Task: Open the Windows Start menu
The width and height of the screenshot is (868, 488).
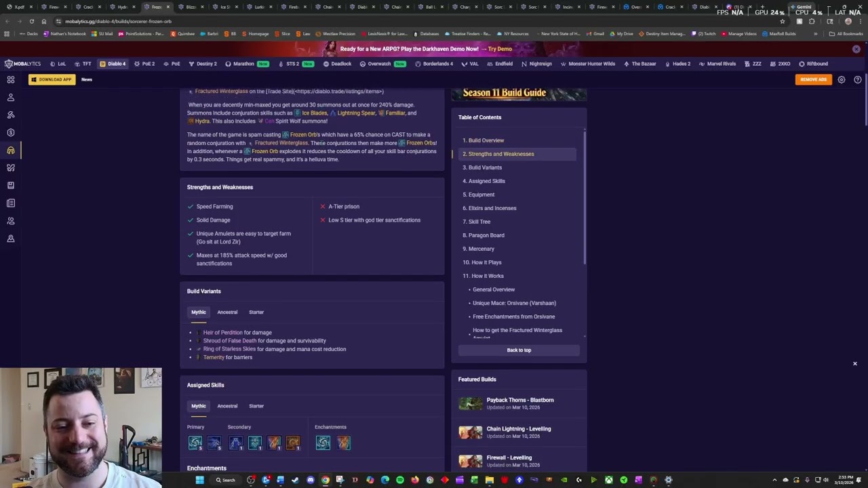Action: tap(199, 480)
